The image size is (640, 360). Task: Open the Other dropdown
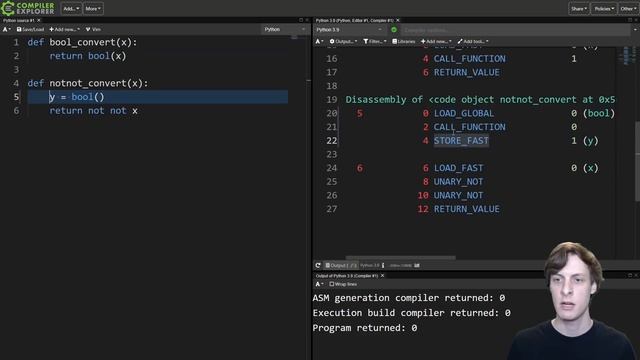click(x=628, y=9)
